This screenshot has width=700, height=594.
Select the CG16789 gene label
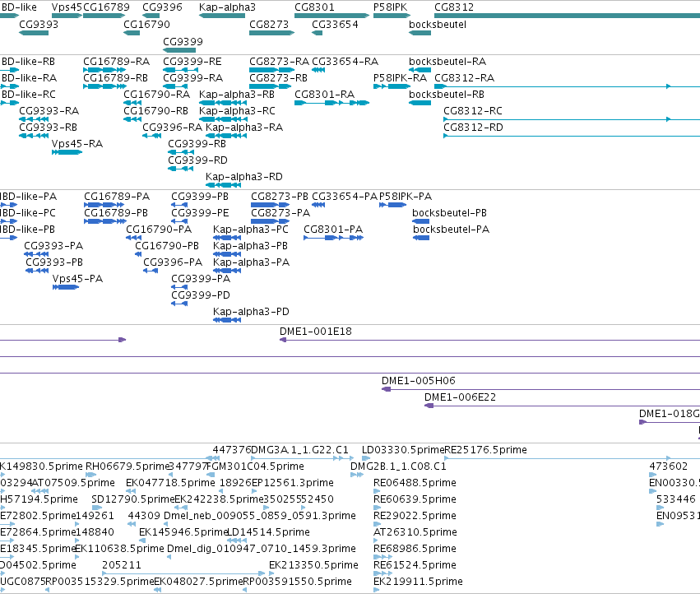tap(106, 7)
